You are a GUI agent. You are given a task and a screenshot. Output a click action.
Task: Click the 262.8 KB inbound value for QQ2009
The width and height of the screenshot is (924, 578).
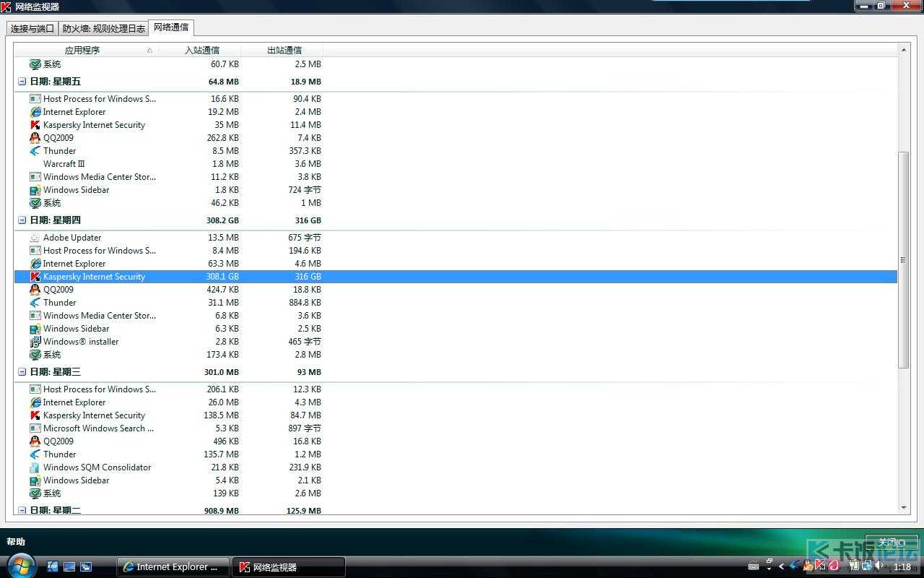point(222,138)
